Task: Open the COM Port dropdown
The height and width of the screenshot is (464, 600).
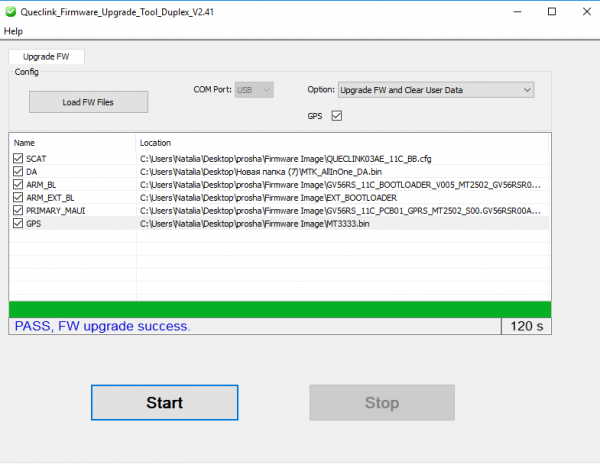Action: click(254, 90)
